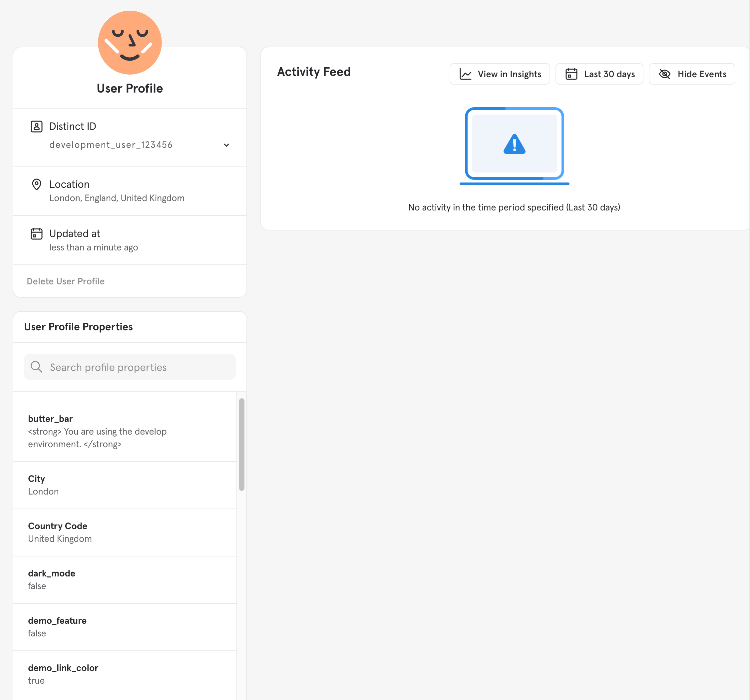The width and height of the screenshot is (750, 700).
Task: Click the eye-off icon on Hide Events
Action: tap(664, 74)
